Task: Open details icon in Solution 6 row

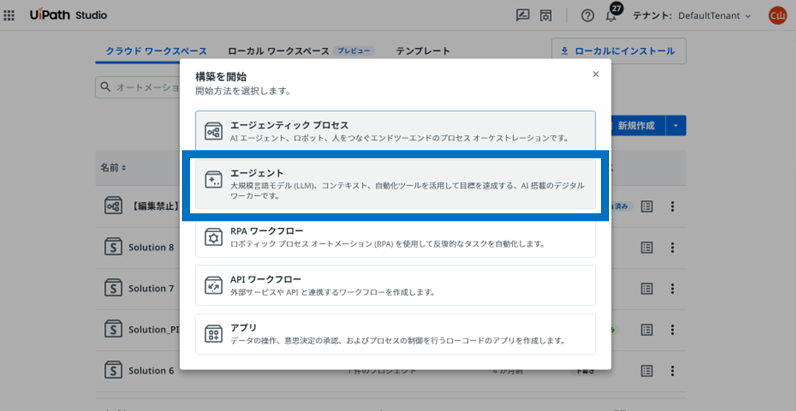Action: 646,370
